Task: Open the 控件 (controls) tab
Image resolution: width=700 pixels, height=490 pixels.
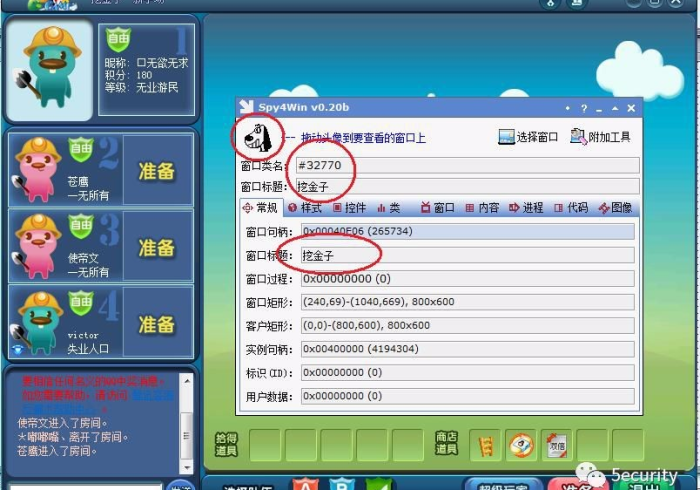Action: coord(349,208)
